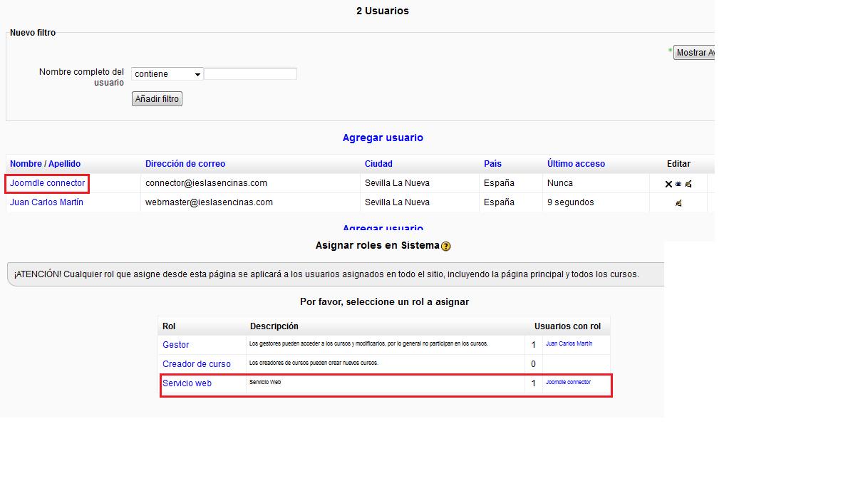Open Joomdle connector profile in users table
This screenshot has height=481, width=868.
click(47, 183)
